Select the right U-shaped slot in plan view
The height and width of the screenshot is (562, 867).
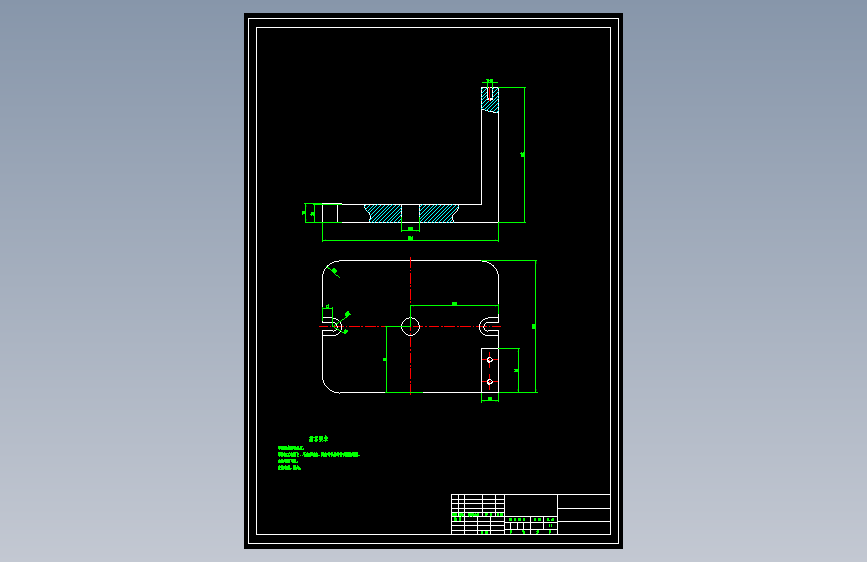point(489,326)
